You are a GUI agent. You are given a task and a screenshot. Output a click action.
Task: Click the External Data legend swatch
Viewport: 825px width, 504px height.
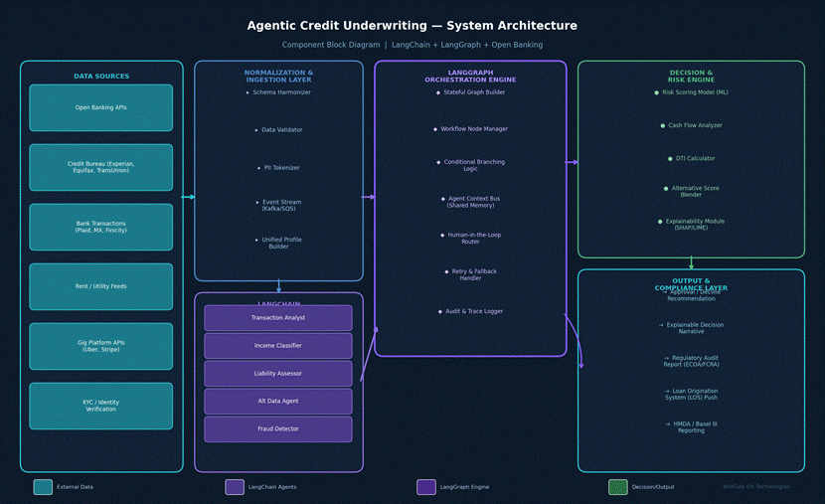click(x=43, y=487)
